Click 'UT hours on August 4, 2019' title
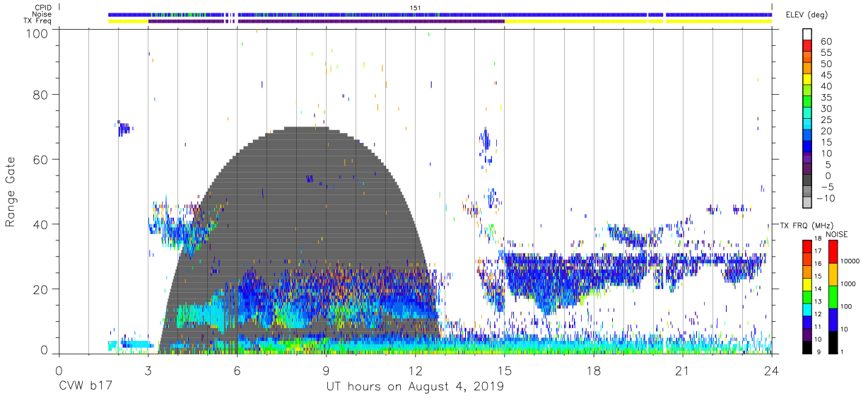The image size is (868, 401). pos(415,388)
